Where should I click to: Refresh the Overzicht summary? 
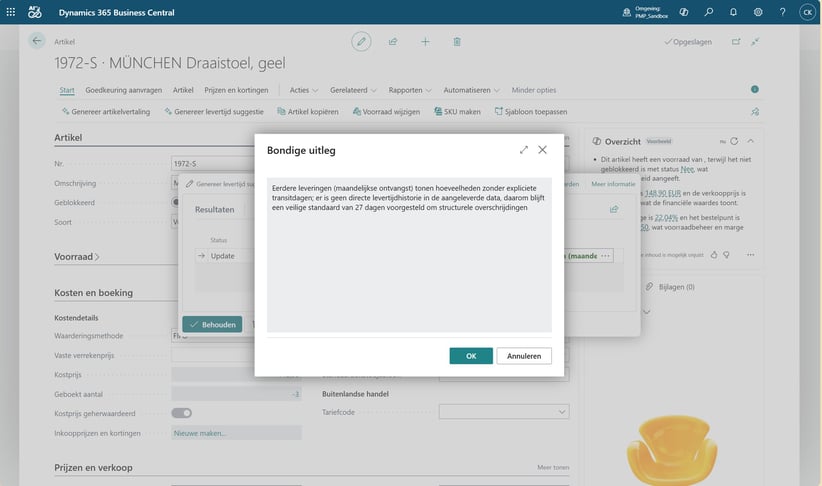[x=734, y=141]
